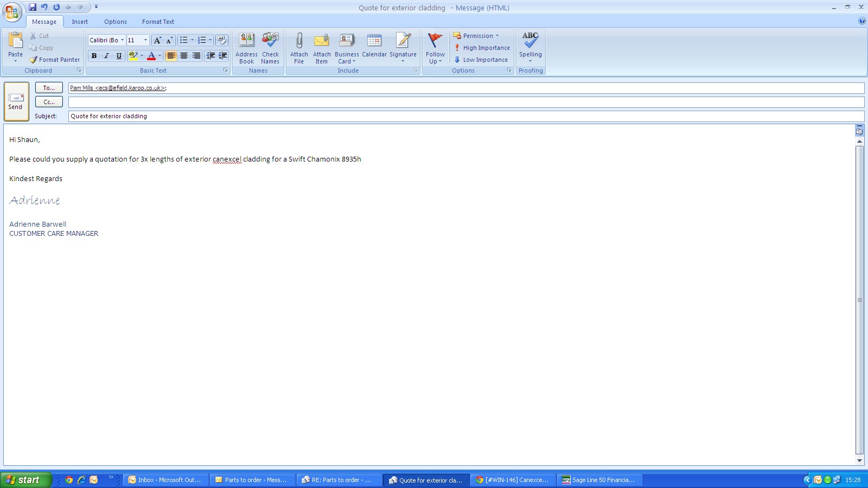Switch to the Format Text tab
The image size is (868, 488).
tap(158, 22)
